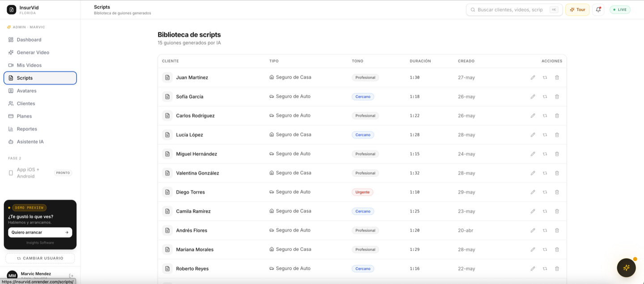Click Cercano badge in Sofía García row
Image resolution: width=644 pixels, height=284 pixels.
pyautogui.click(x=363, y=97)
